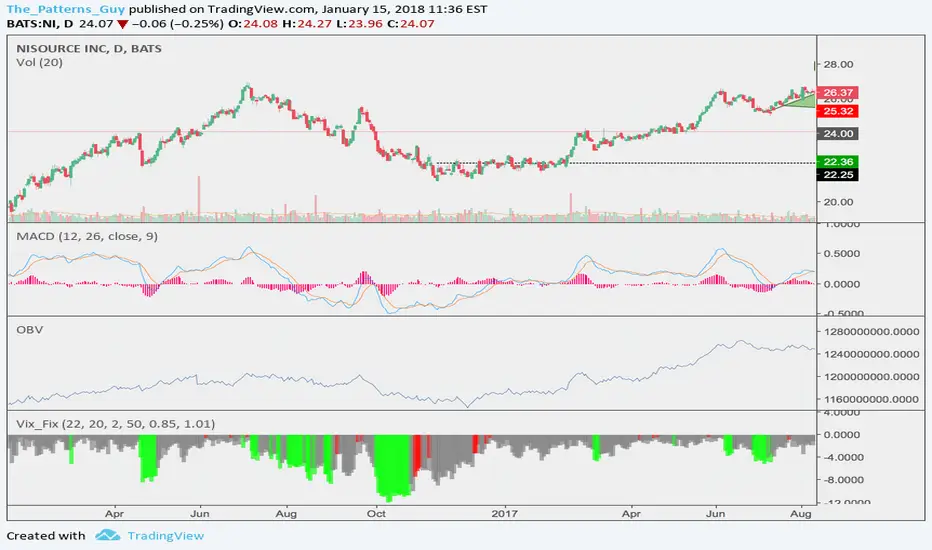Click the 24.00 gray price label
This screenshot has width=932, height=550.
coord(838,134)
